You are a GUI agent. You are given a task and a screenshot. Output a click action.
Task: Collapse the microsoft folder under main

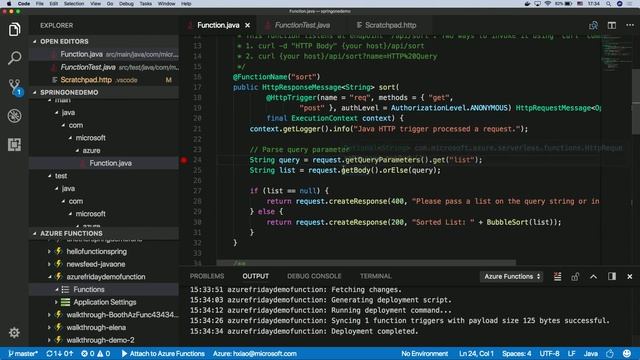coord(70,138)
